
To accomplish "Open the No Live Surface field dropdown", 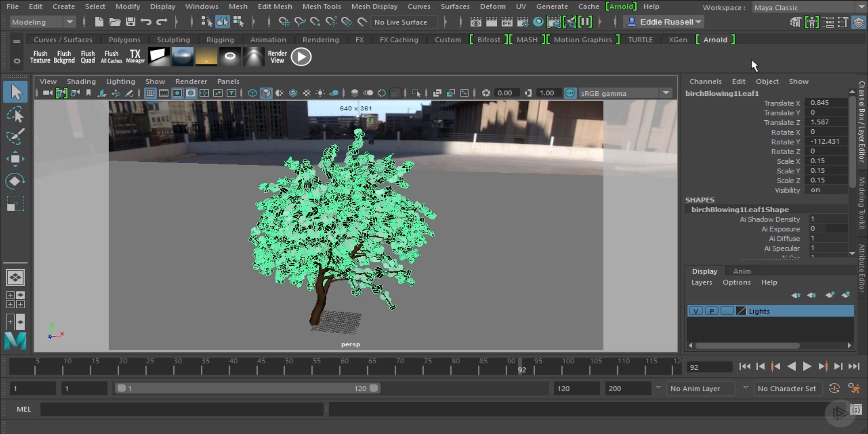I will tap(404, 22).
